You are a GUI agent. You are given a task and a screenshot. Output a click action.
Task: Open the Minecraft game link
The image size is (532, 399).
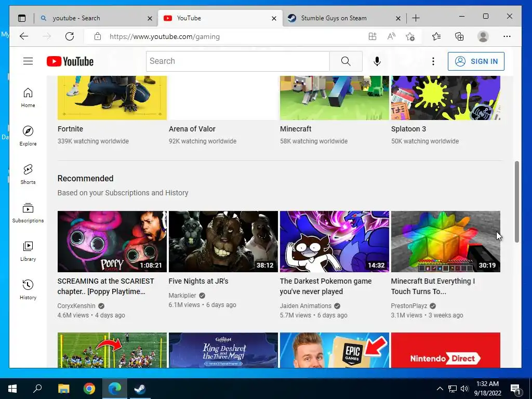click(x=296, y=129)
